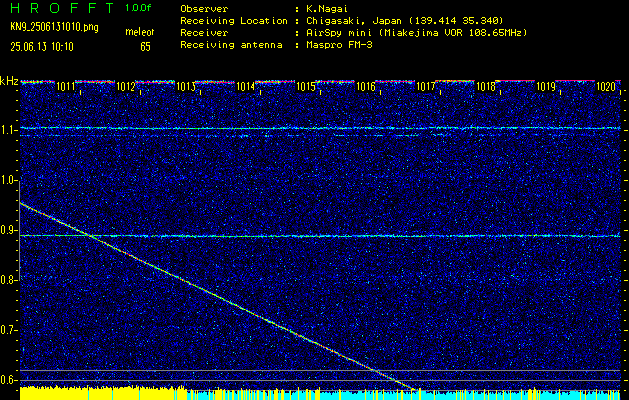Click the 1013 time marker

[186, 86]
